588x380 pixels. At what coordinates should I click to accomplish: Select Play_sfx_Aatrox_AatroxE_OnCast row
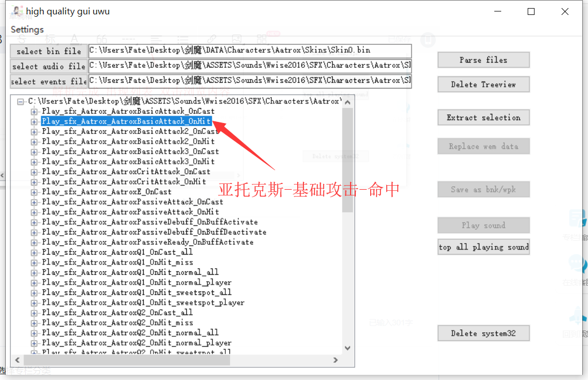106,191
